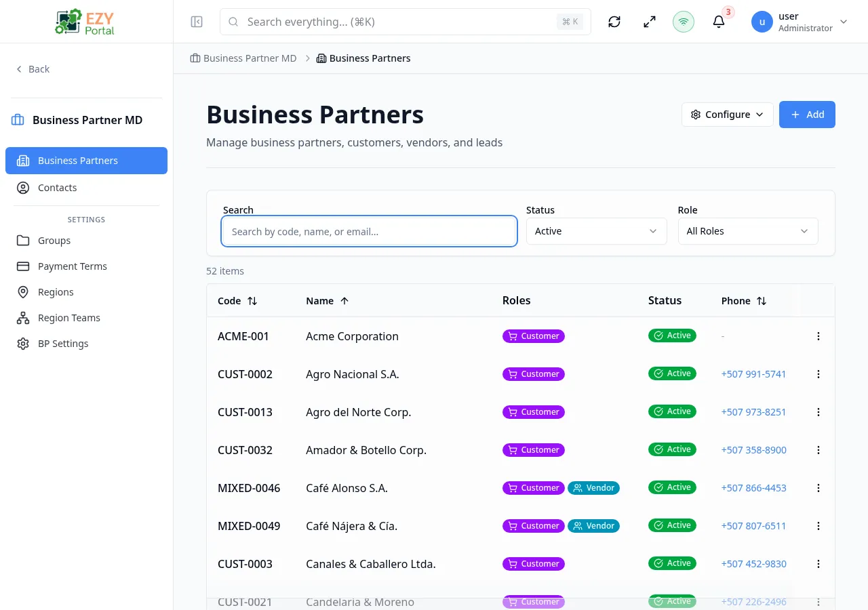Open Region Teams settings page
Screen dimensions: 868x610
click(x=86, y=318)
